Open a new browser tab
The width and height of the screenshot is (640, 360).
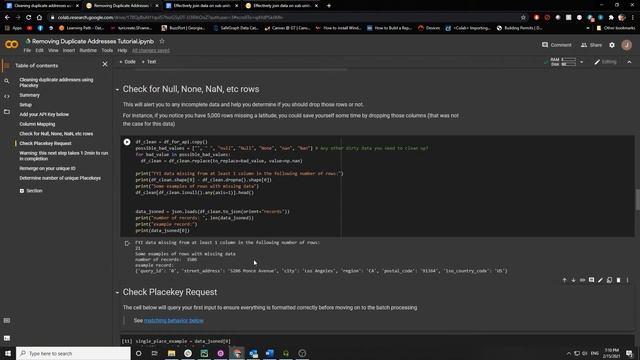329,6
